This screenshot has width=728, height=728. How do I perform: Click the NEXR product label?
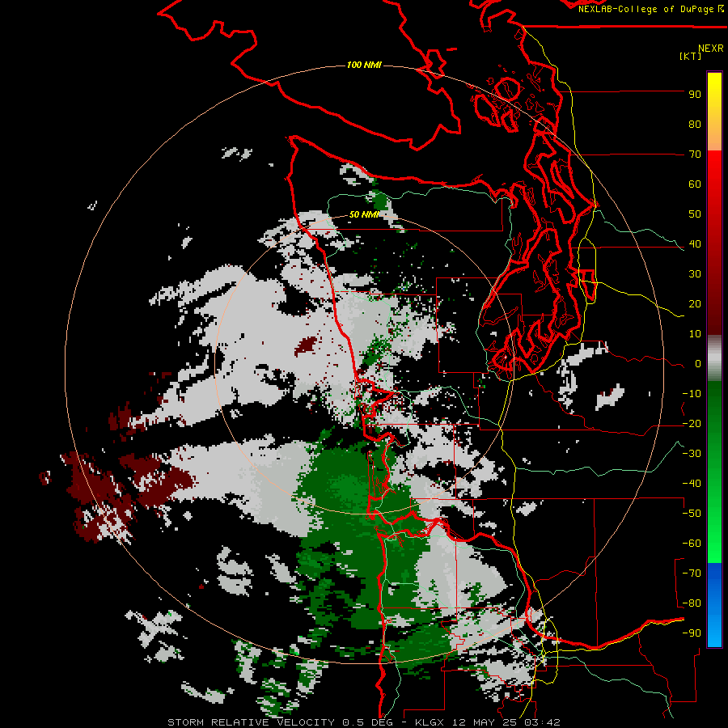(x=711, y=49)
